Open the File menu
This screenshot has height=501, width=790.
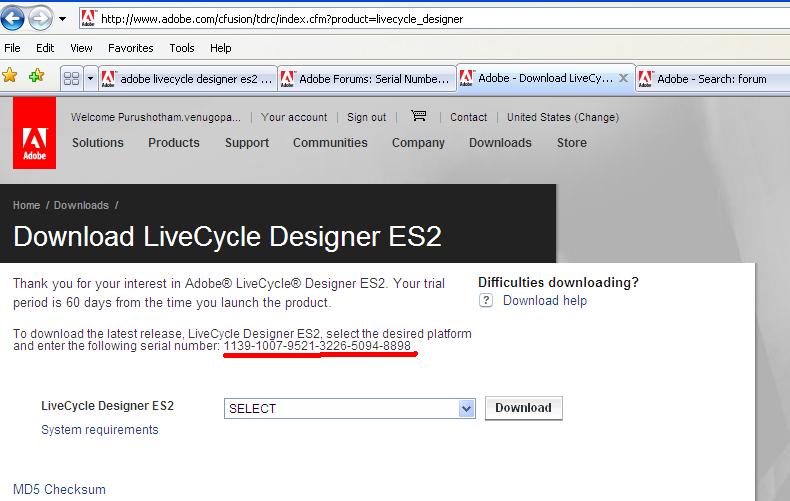click(12, 48)
